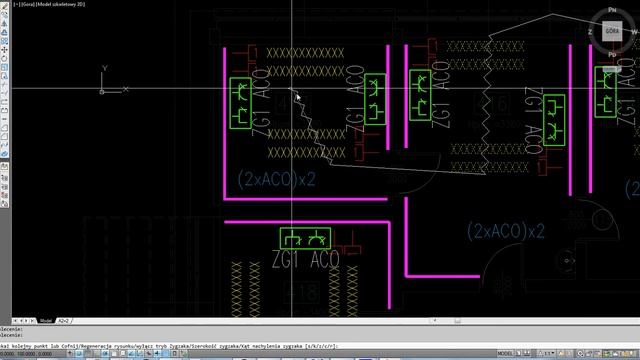Select the Join tool

[5, 119]
